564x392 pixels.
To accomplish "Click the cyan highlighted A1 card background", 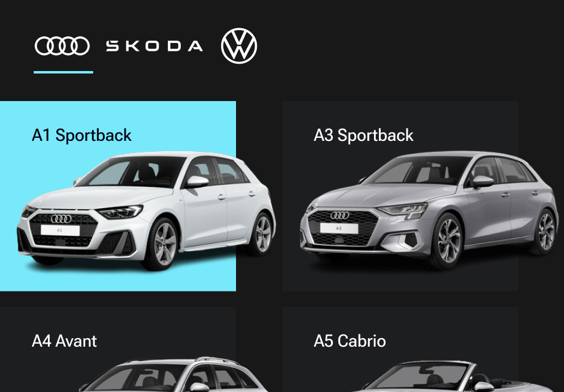I will [x=118, y=196].
